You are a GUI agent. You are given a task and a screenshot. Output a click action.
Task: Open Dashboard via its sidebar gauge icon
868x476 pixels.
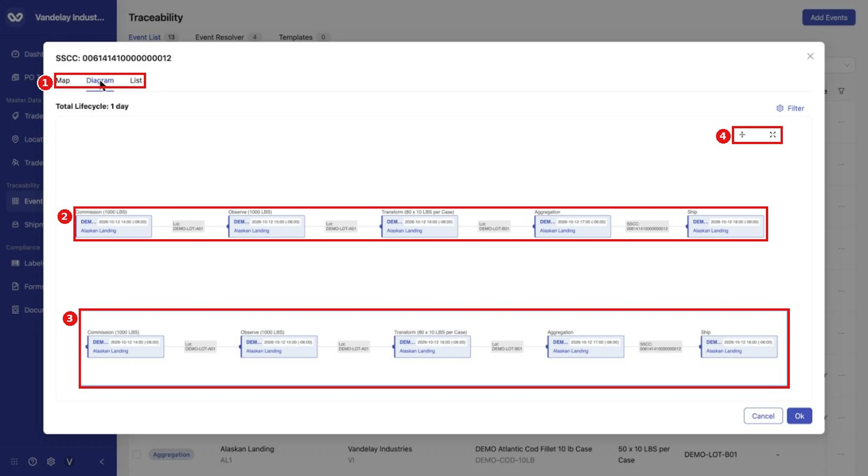(15, 54)
